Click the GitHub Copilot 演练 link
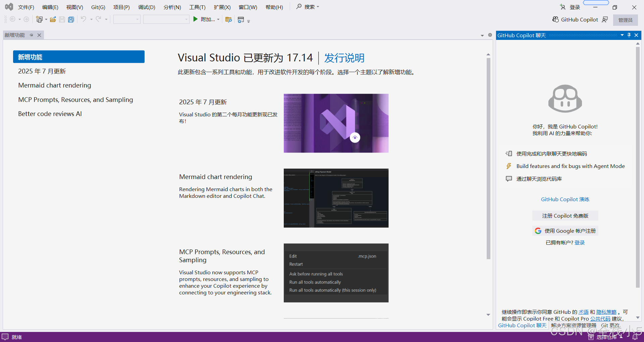This screenshot has width=644, height=342. click(565, 199)
